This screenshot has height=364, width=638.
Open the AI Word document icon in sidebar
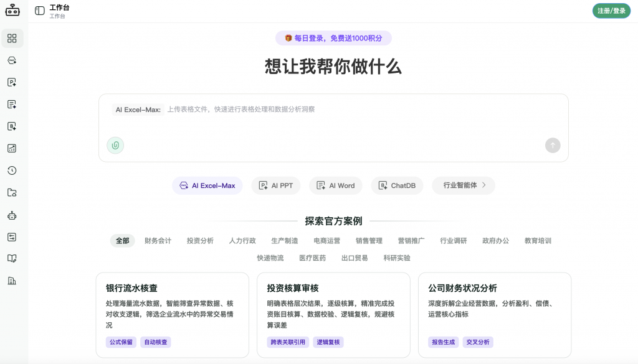tap(12, 105)
